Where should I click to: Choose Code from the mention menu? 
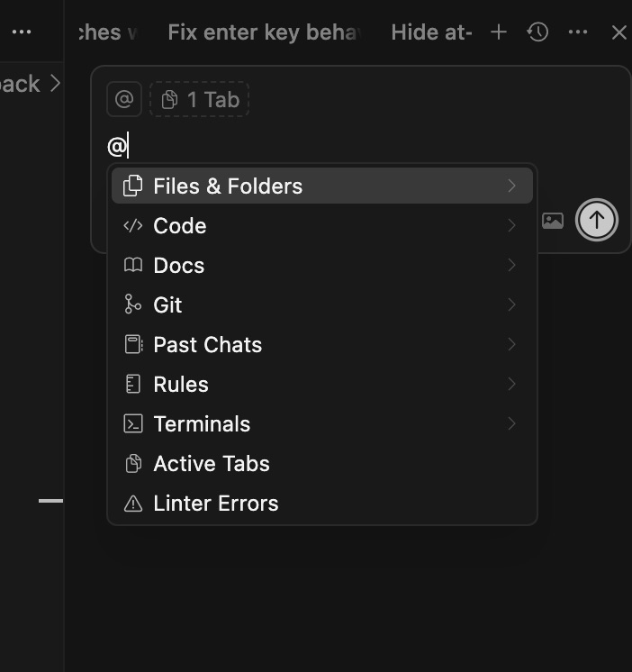tap(180, 226)
